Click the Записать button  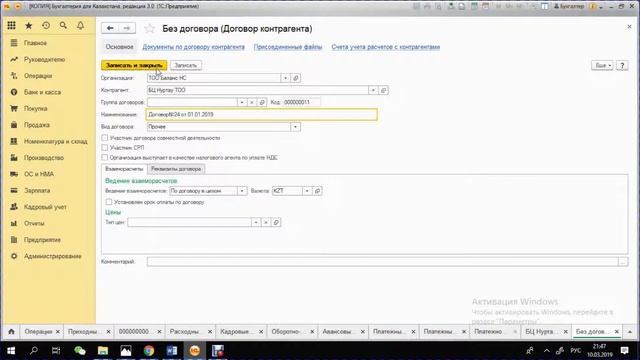tap(186, 65)
